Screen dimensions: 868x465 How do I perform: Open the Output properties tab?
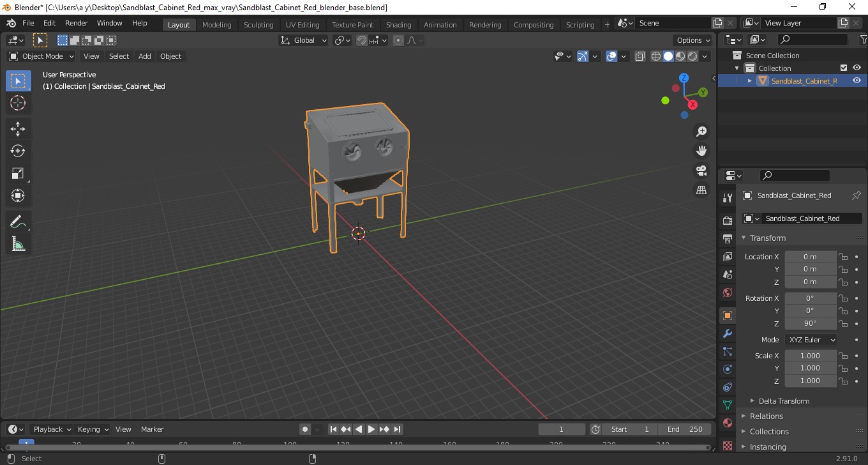click(728, 238)
